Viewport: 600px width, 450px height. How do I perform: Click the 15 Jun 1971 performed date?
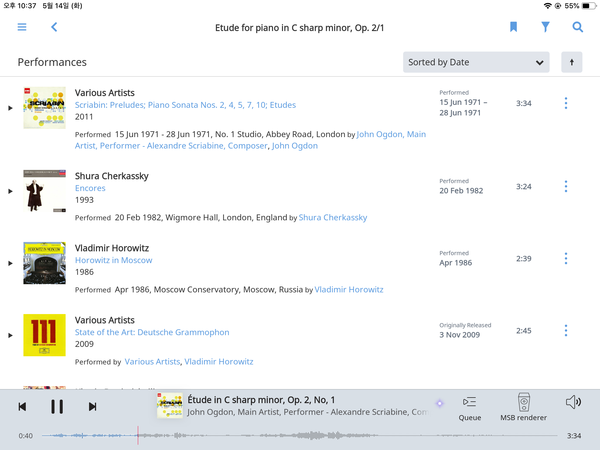coord(463,108)
